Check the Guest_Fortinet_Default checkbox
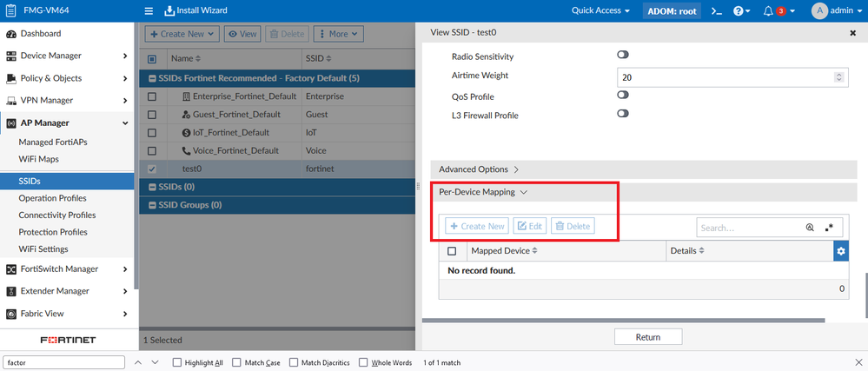Viewport: 868px width, 371px height. click(x=152, y=115)
